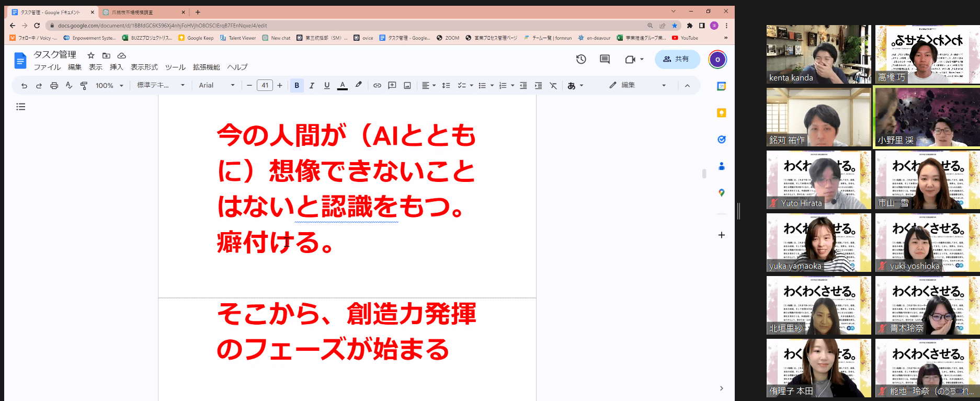Select the paint format tool
Image resolution: width=980 pixels, height=401 pixels.
tap(84, 86)
